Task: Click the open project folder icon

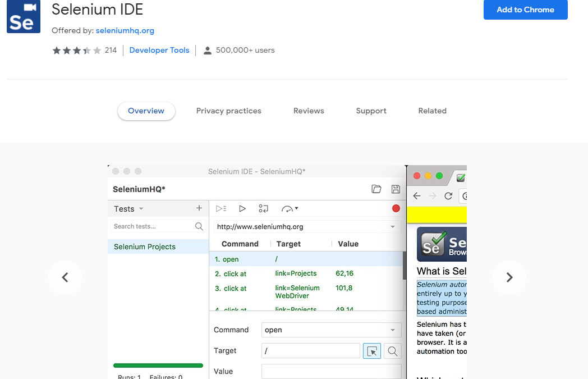Action: [x=376, y=189]
